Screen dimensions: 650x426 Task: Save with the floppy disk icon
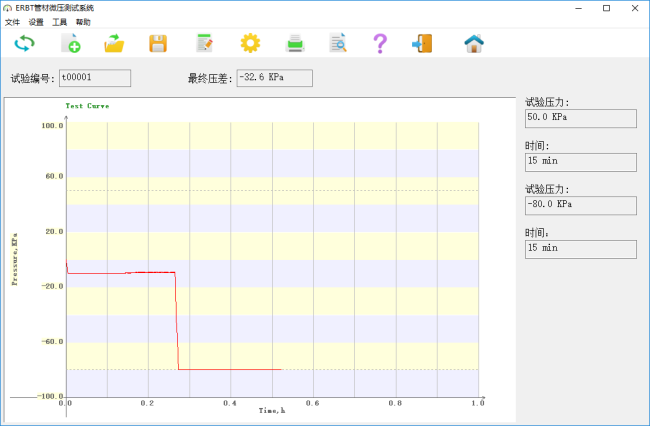pyautogui.click(x=158, y=43)
